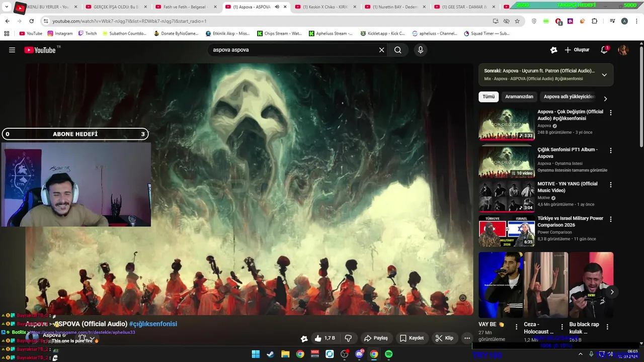Switch to GEE STAR - DAMAR tab
Image resolution: width=644 pixels, height=362 pixels.
(x=464, y=7)
